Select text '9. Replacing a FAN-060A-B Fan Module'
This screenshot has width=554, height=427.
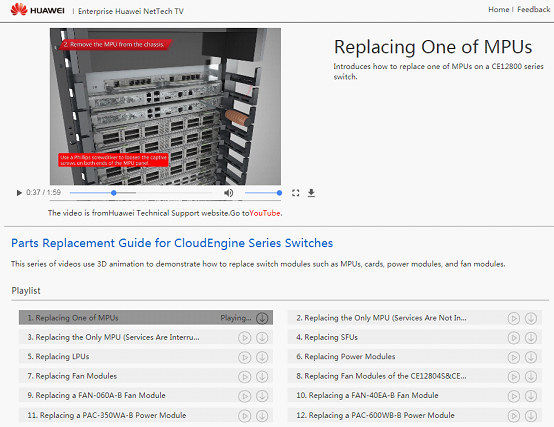point(96,396)
